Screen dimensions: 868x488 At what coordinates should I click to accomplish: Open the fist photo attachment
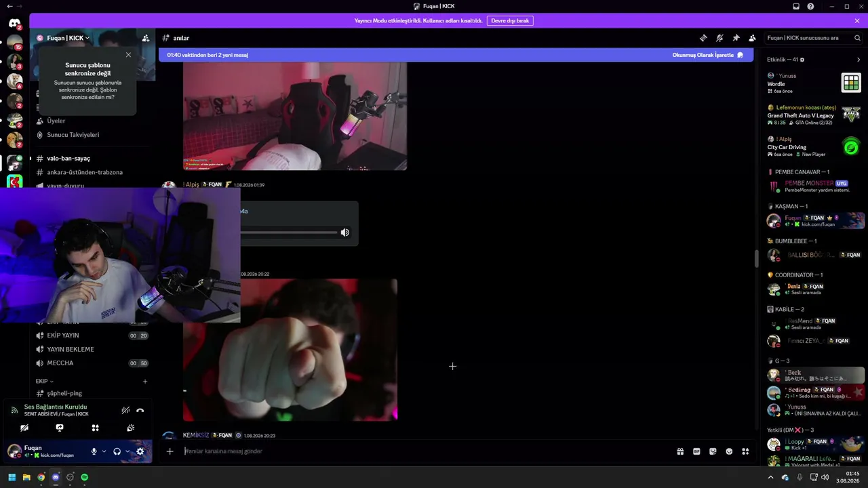point(290,350)
